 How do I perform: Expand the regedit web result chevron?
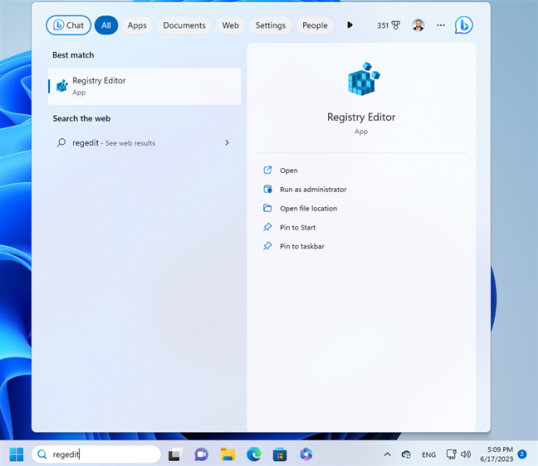click(x=227, y=143)
